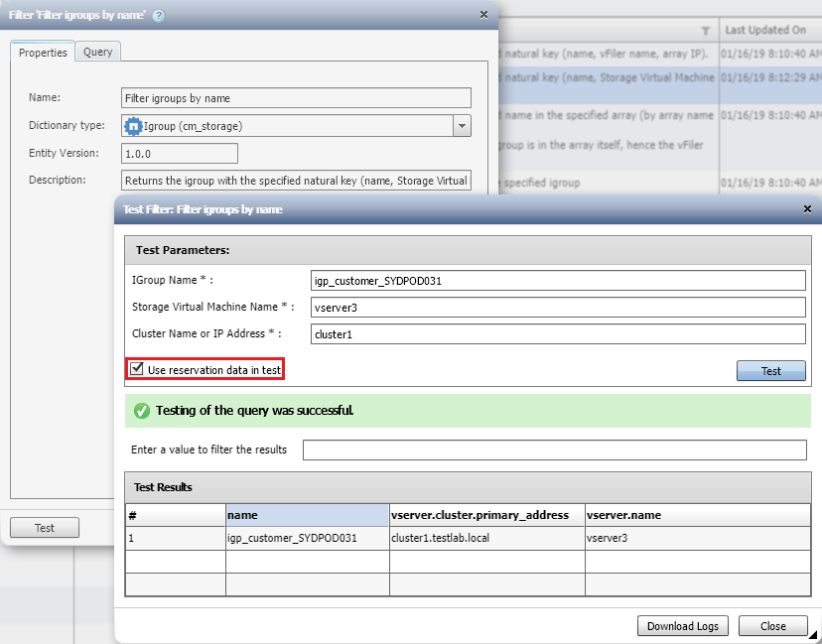This screenshot has width=822, height=644.
Task: Click the filter results value input
Action: pos(555,451)
